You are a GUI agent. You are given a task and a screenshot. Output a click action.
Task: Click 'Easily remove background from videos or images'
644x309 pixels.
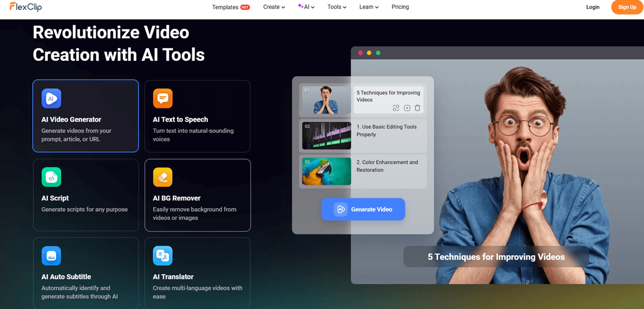click(194, 213)
